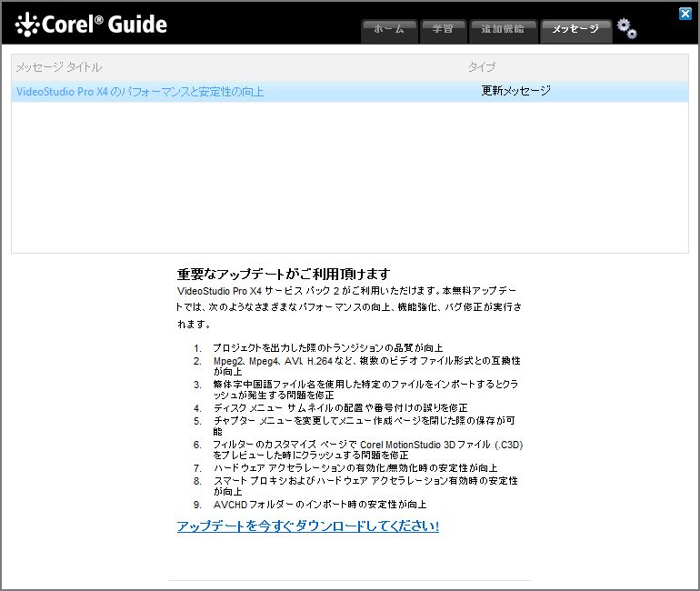Click list item 7 about 有効化/無効化 stability
This screenshot has height=591, width=700.
point(355,468)
